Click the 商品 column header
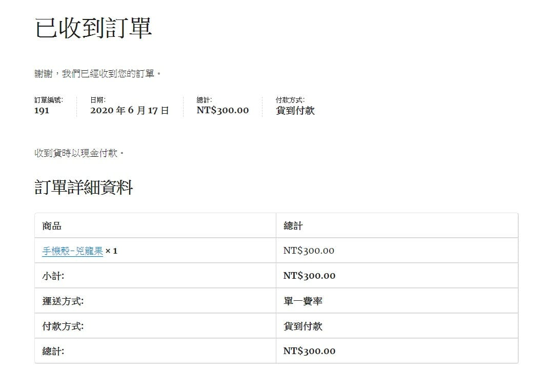The height and width of the screenshot is (392, 545). point(52,225)
